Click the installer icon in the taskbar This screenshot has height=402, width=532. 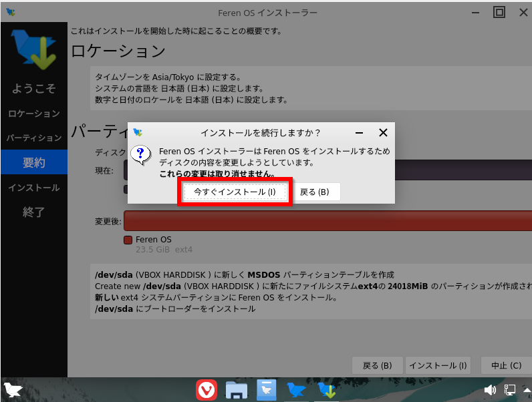327,390
